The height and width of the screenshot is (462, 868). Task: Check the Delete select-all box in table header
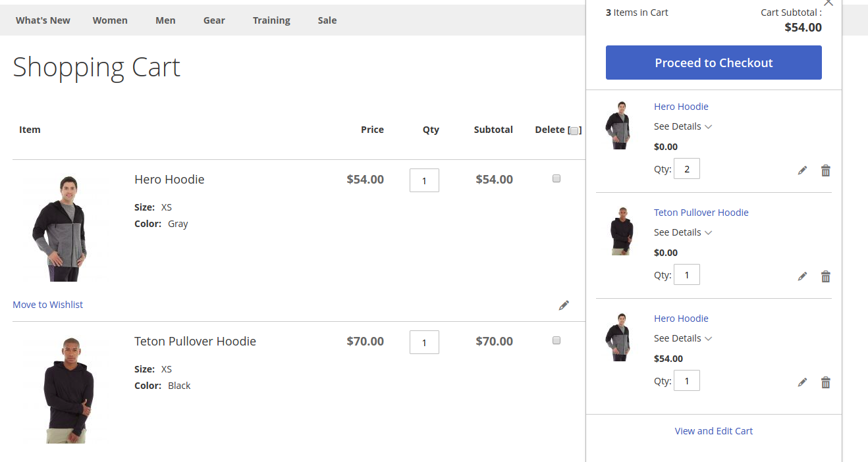574,130
